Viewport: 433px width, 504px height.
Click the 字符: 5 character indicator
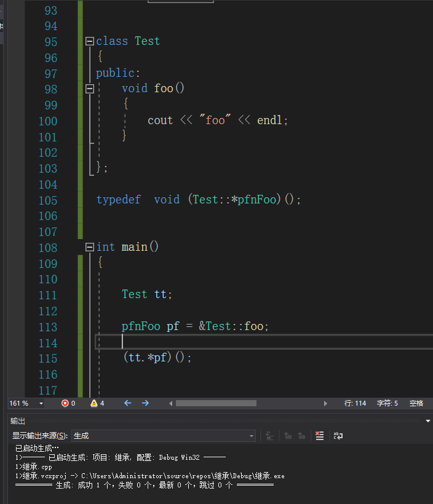tap(387, 403)
